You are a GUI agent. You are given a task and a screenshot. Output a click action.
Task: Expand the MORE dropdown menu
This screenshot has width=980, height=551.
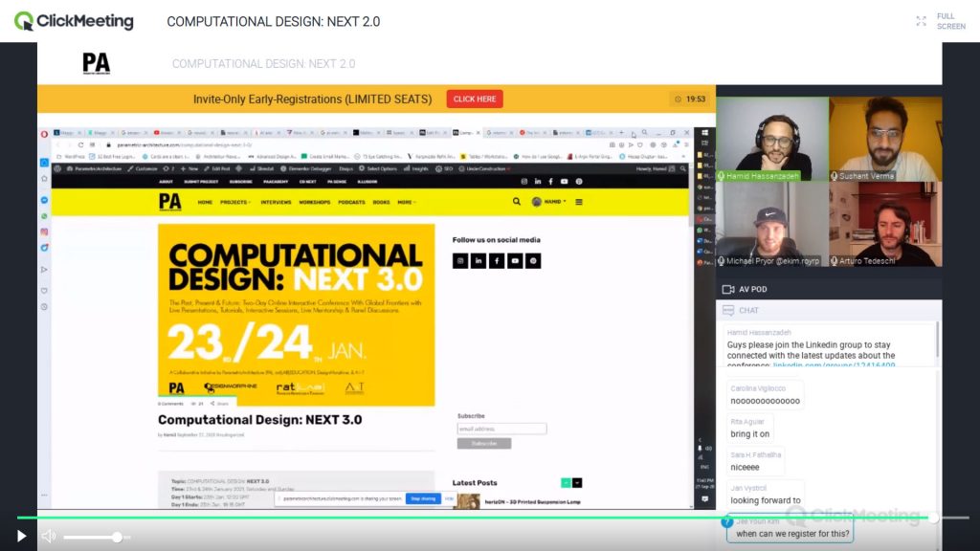click(407, 203)
